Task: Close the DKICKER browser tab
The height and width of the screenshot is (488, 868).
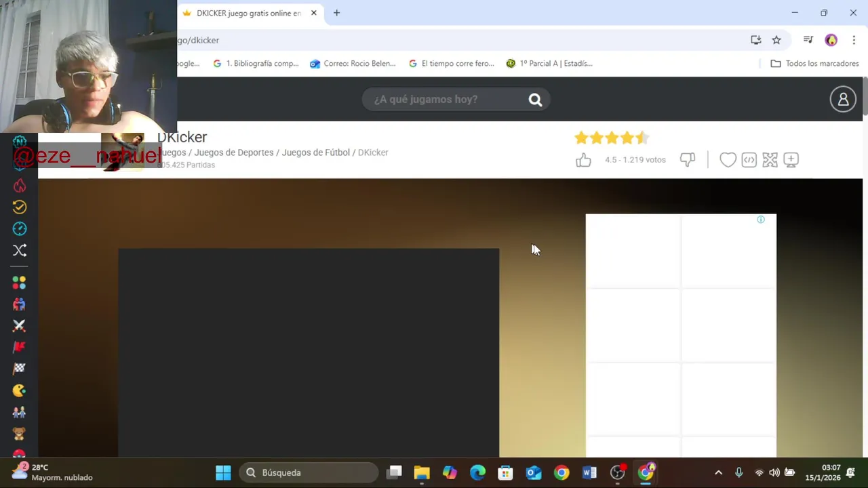Action: point(314,13)
